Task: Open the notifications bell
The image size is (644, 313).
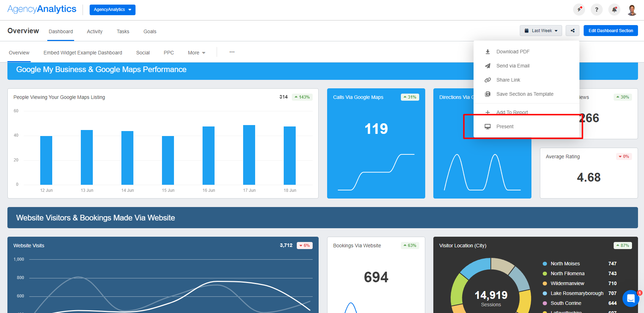Action: pos(614,10)
